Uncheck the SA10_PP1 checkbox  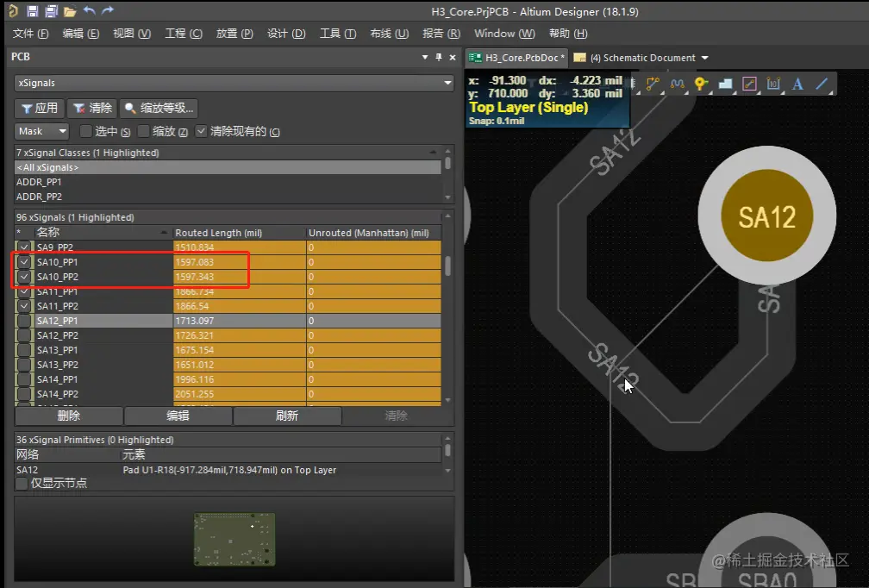tap(24, 261)
